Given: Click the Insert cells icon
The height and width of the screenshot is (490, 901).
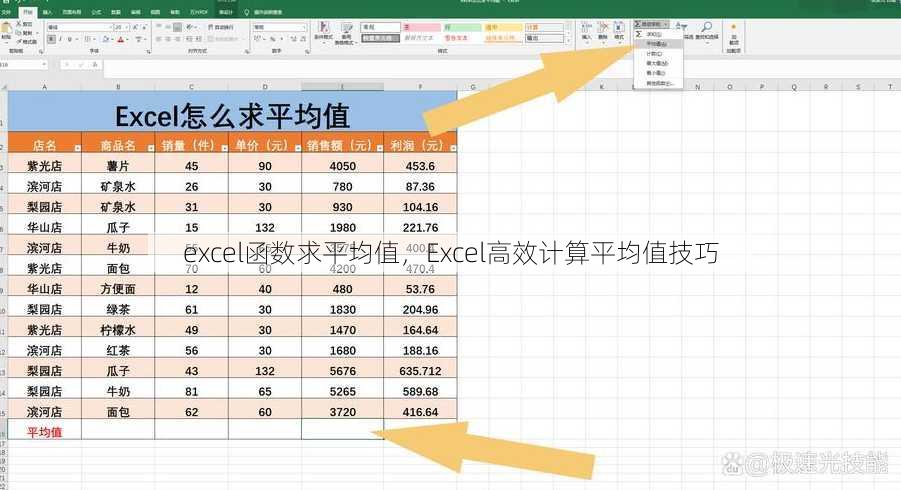Looking at the screenshot, I should point(587,27).
